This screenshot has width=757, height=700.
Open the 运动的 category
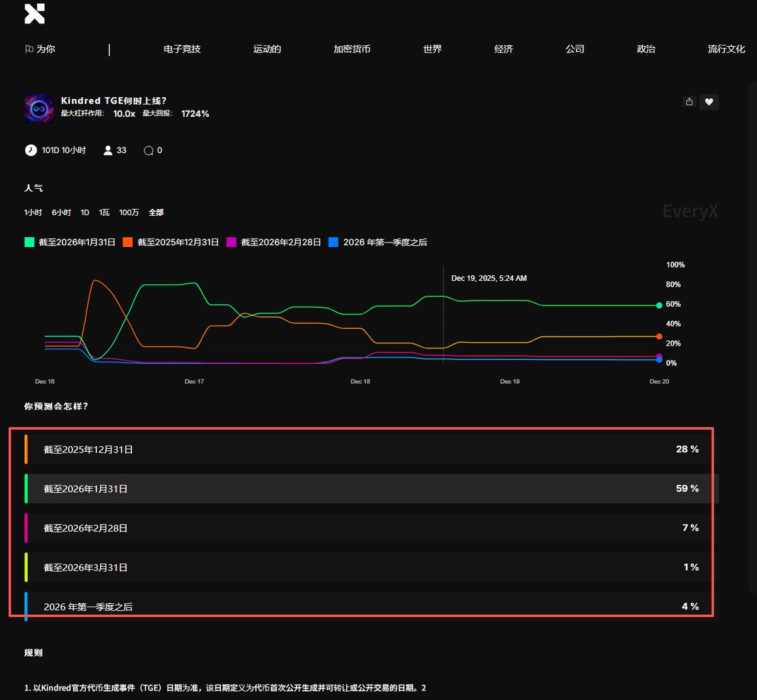[267, 49]
